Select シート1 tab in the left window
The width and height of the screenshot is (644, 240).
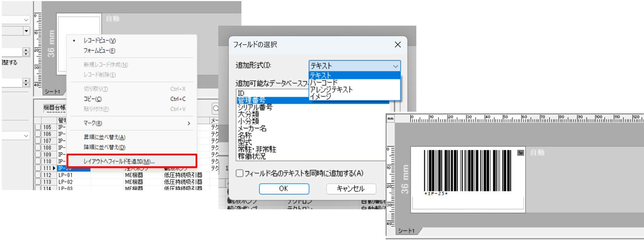53,92
